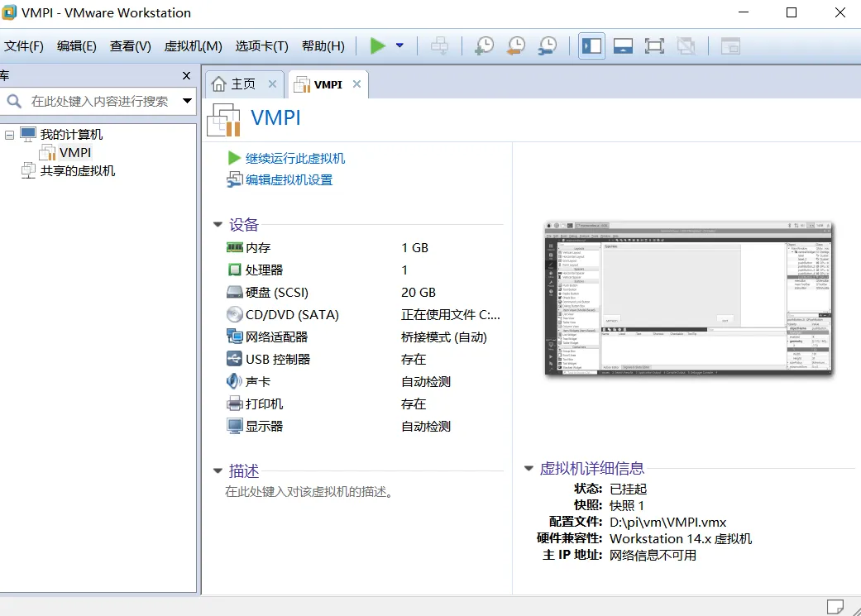Collapse the 设备 section
861x616 pixels.
tap(218, 224)
